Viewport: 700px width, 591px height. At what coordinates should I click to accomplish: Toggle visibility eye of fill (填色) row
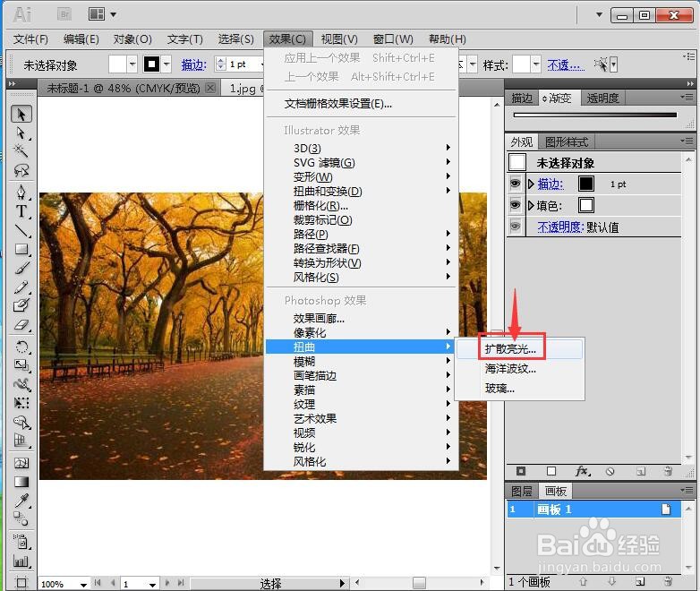tap(515, 205)
